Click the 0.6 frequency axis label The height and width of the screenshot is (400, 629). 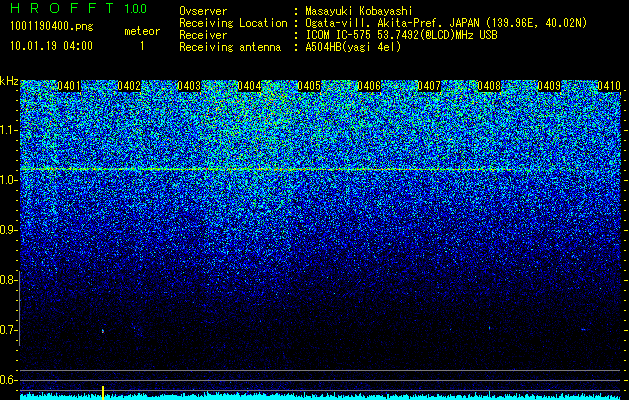point(8,380)
